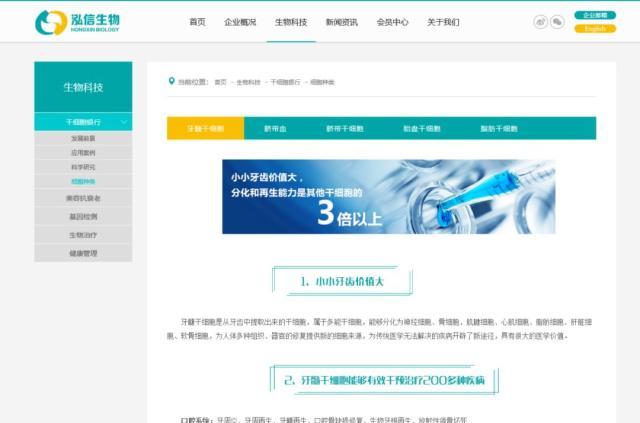Open the 企业概况 navigation item
This screenshot has width=640, height=423.
tap(240, 22)
